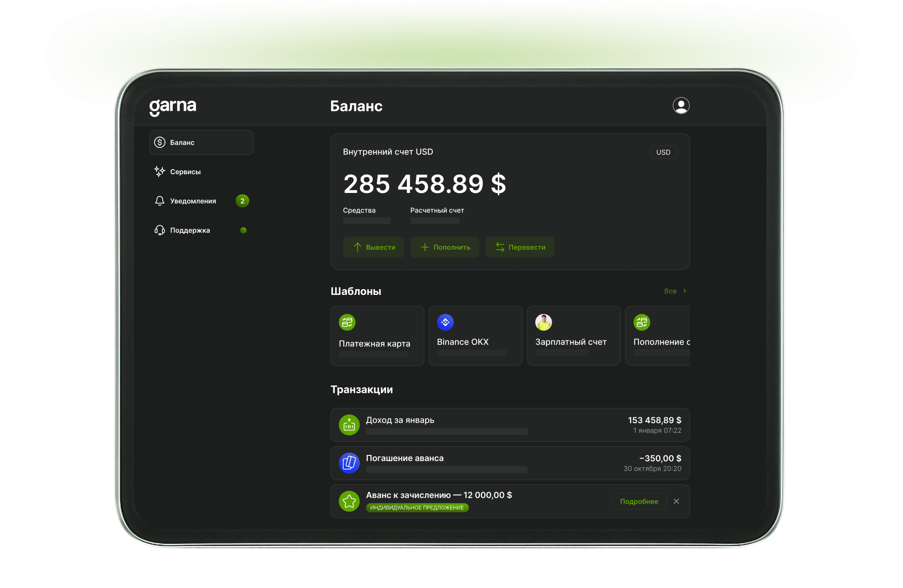Open the USD currency selector

(663, 152)
